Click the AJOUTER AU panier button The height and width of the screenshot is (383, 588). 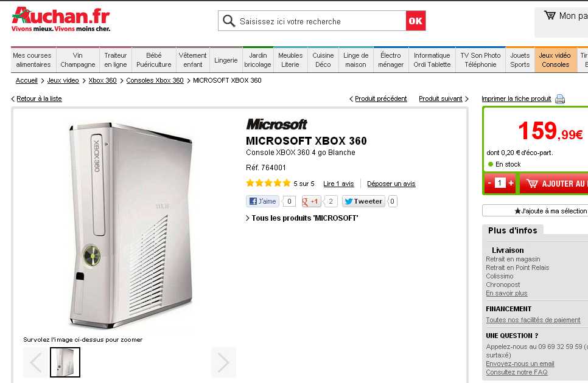[554, 184]
